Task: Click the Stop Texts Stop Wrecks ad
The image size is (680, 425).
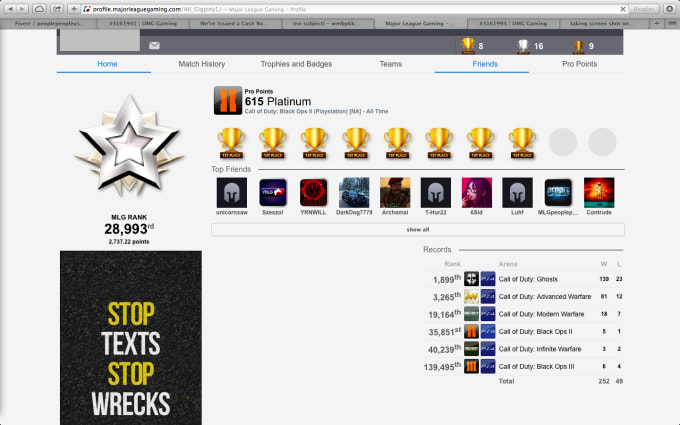Action: [x=131, y=338]
